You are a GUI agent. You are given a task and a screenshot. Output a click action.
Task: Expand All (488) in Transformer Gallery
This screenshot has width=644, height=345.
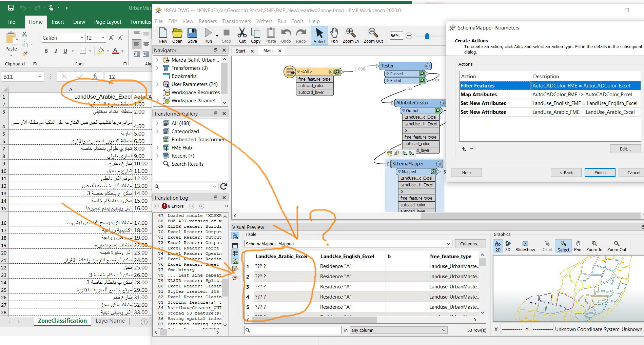click(x=157, y=123)
